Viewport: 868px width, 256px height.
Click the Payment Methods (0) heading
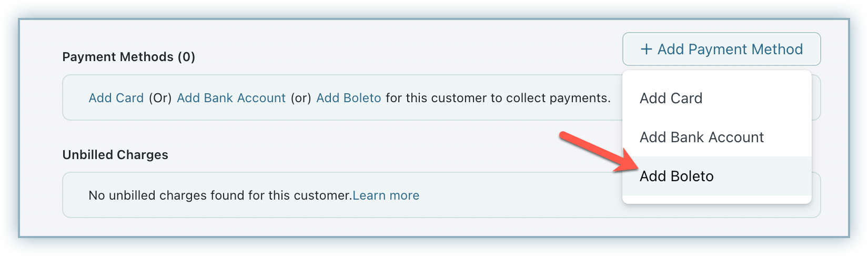pyautogui.click(x=128, y=57)
